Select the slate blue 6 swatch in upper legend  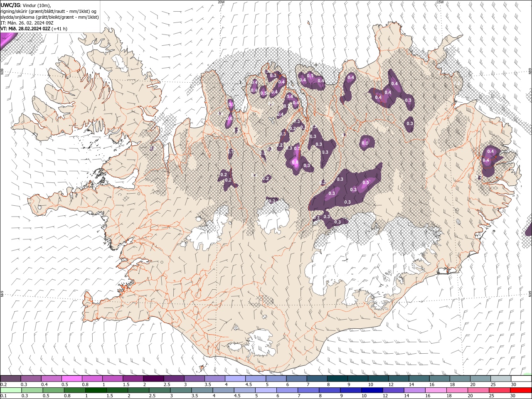[297, 379]
